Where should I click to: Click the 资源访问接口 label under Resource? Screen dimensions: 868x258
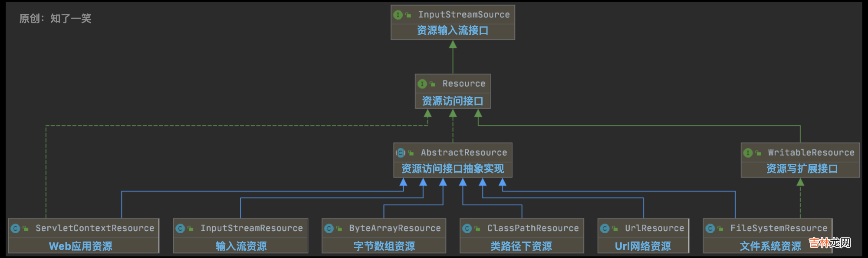pos(453,101)
